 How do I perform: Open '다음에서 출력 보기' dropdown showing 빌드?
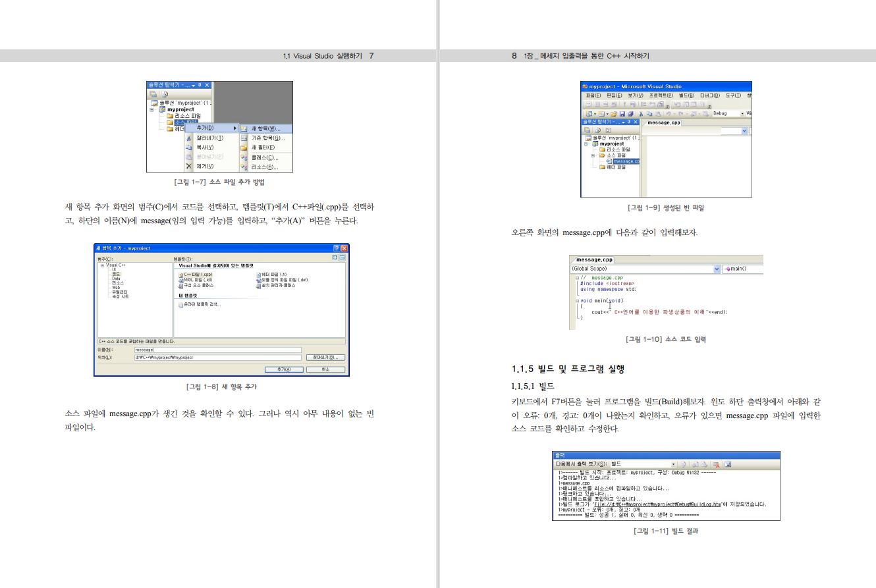[x=642, y=464]
